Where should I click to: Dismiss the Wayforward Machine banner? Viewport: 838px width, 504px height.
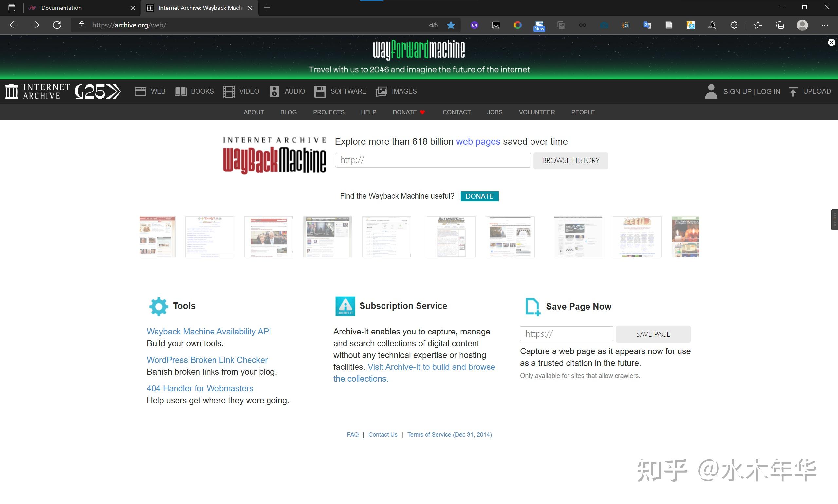pos(831,43)
